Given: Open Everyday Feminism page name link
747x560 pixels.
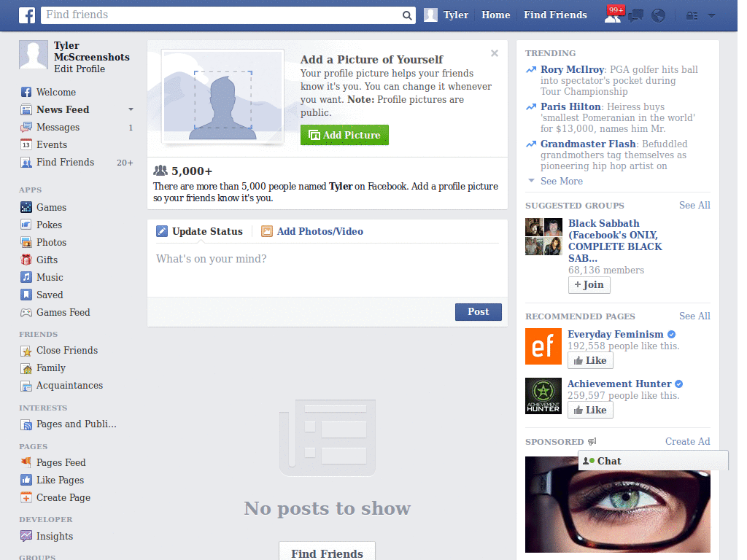Looking at the screenshot, I should click(x=615, y=334).
